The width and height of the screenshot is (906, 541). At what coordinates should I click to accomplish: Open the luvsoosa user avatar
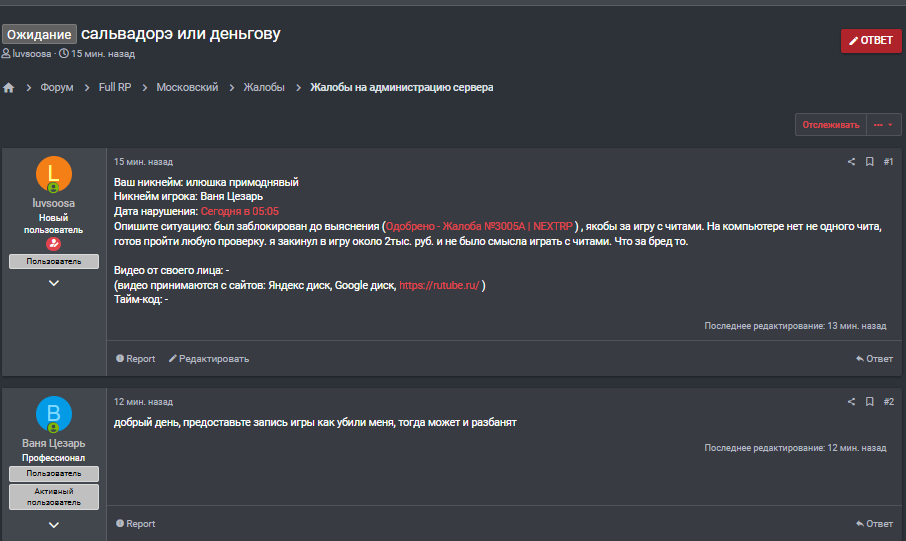coord(54,175)
